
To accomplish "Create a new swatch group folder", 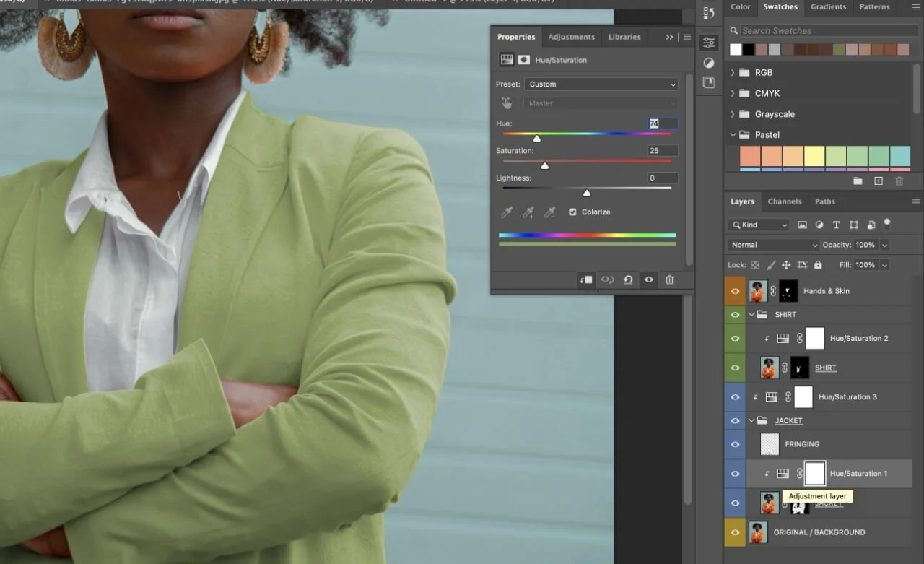I will point(858,181).
